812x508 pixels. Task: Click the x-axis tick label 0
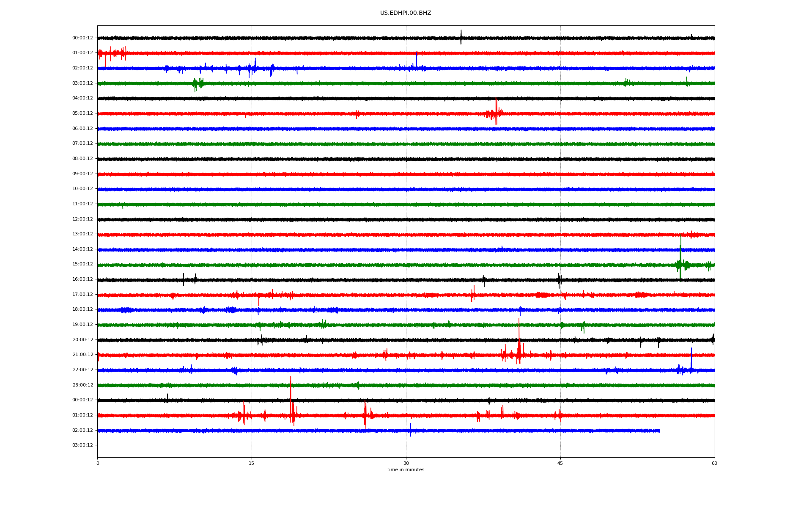tap(98, 464)
